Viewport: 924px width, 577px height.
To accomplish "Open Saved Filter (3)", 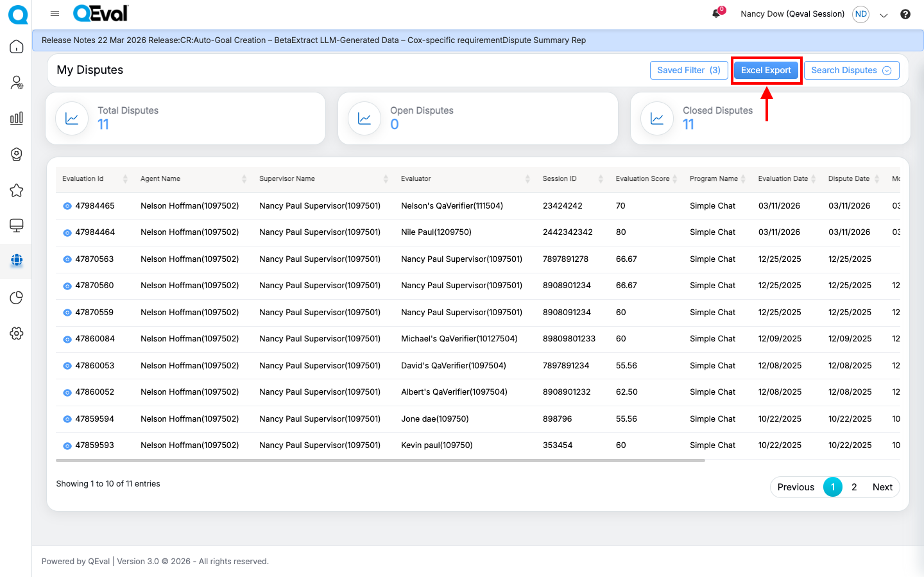I will [x=689, y=71].
